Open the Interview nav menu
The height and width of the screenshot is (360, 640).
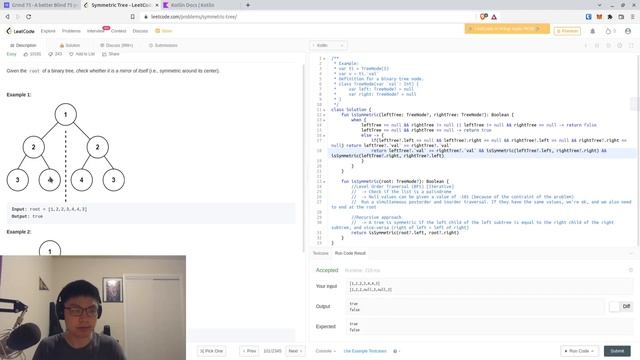click(x=95, y=31)
